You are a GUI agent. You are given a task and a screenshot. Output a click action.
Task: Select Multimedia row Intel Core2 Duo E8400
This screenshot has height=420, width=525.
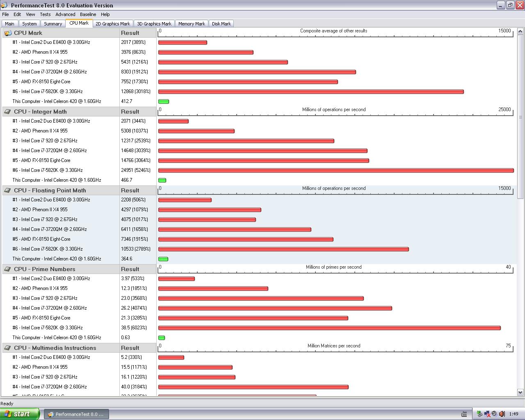point(51,357)
